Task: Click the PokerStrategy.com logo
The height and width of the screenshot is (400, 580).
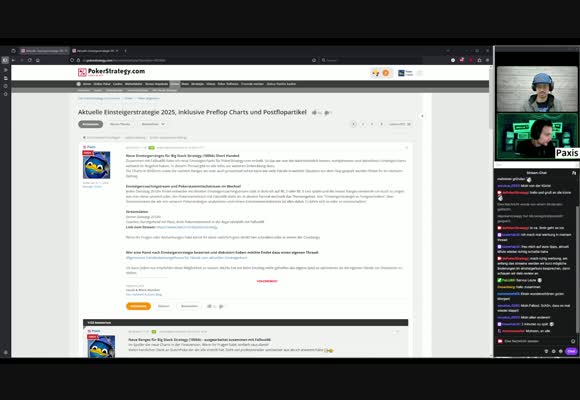Action: tap(111, 72)
